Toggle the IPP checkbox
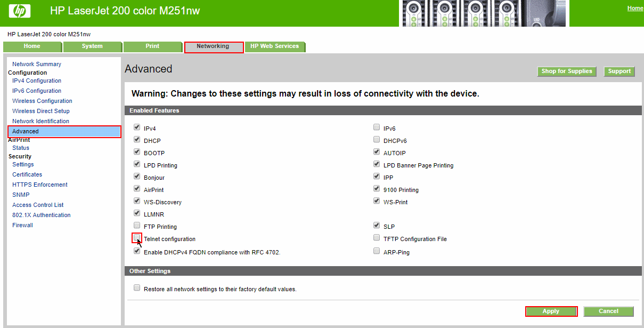The height and width of the screenshot is (328, 644). [x=377, y=177]
